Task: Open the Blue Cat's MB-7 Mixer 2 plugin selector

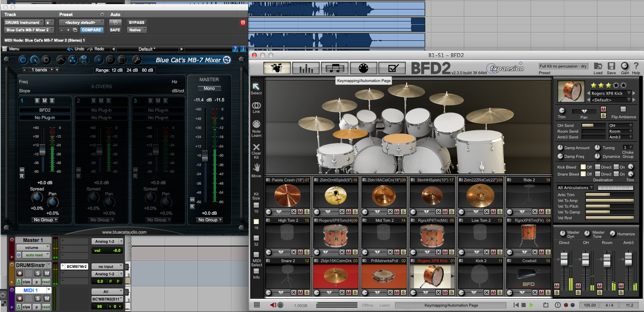Action: [29, 30]
